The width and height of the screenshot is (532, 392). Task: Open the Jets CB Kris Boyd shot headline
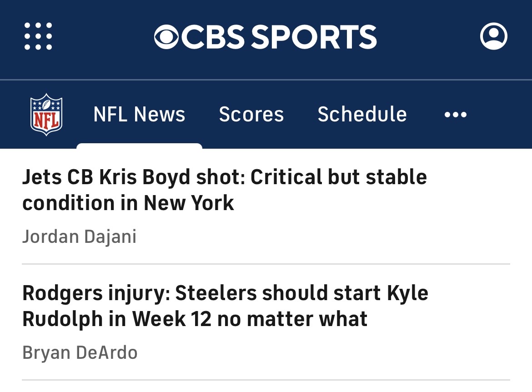[x=225, y=177]
